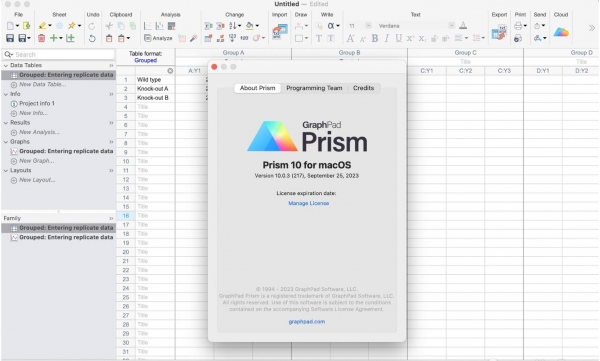Click the increase font size A icon
The height and width of the screenshot is (361, 600).
[x=350, y=38]
